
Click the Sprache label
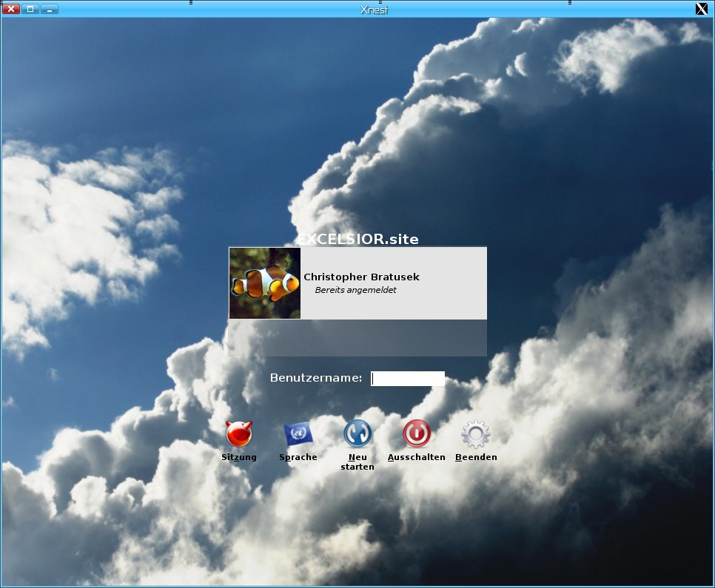298,457
